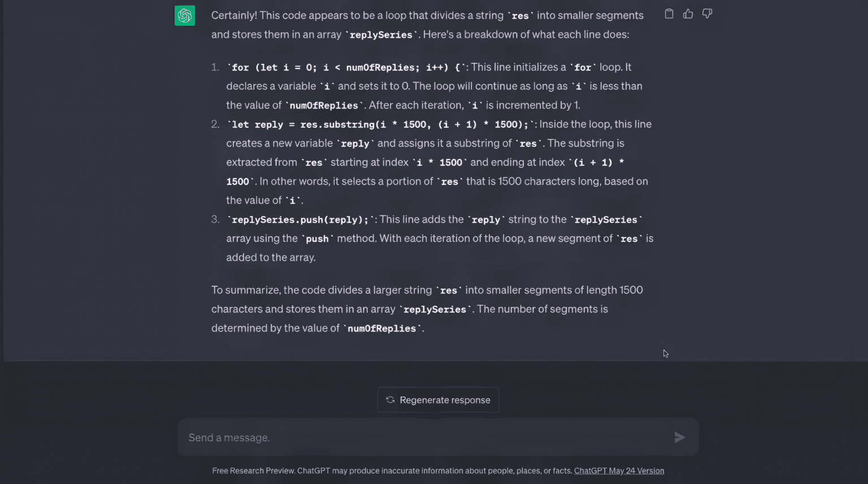
Task: Open the ChatGPT May 24 Version link
Action: click(619, 470)
